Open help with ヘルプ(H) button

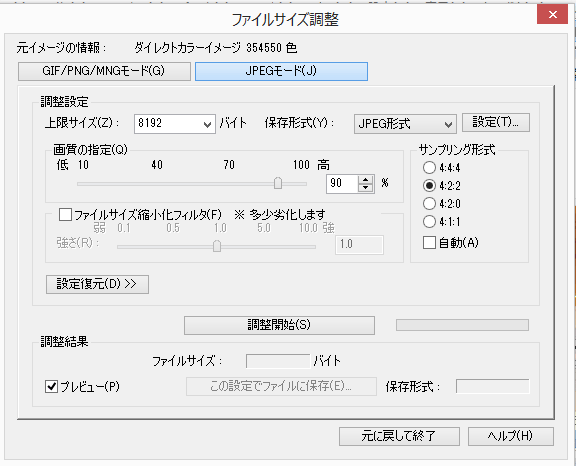511,436
